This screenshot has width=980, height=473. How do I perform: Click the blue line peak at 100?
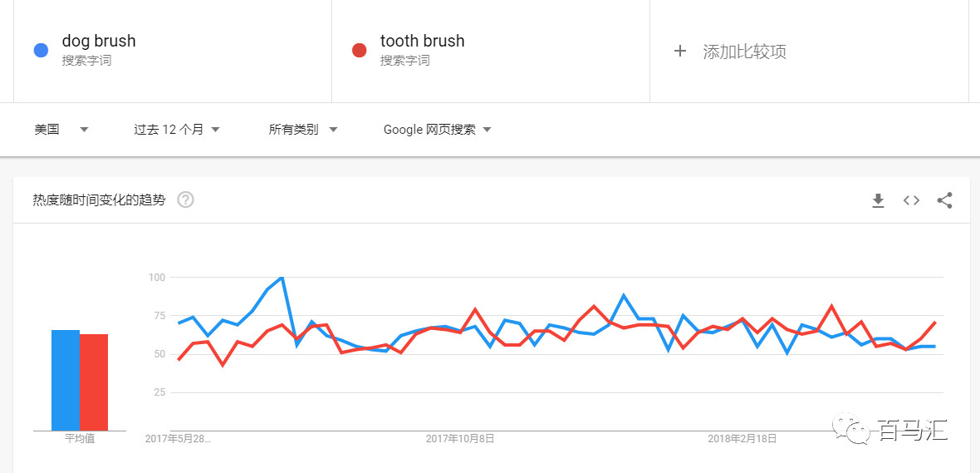tap(282, 278)
